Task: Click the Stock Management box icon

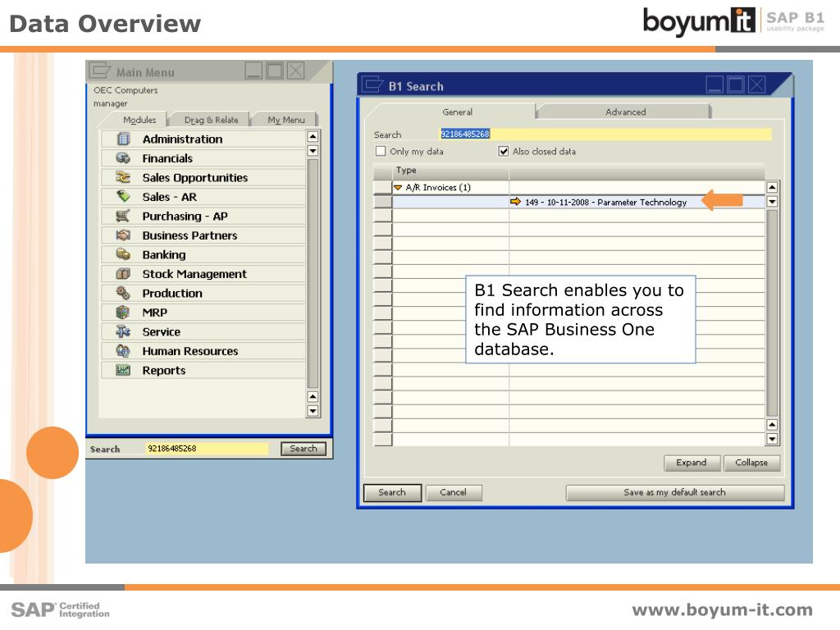Action: 123,274
